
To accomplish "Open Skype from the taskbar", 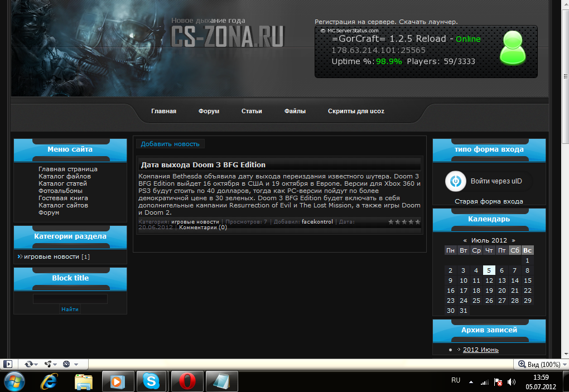I will coord(151,381).
